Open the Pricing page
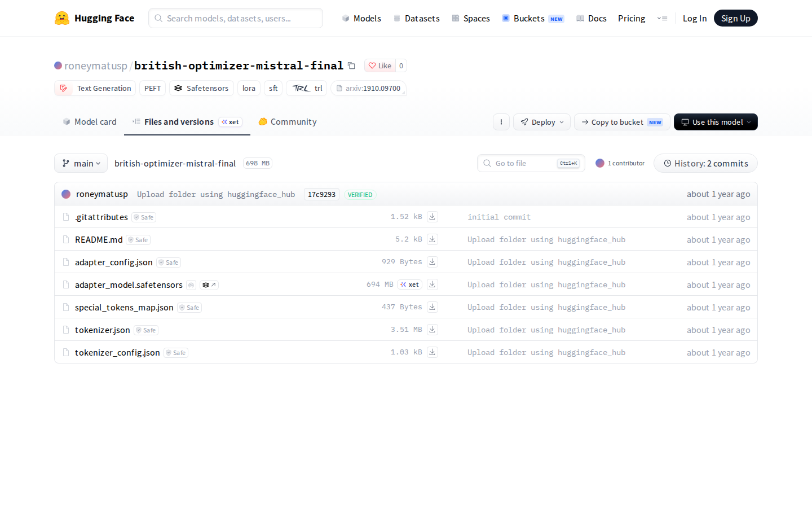 (x=632, y=18)
